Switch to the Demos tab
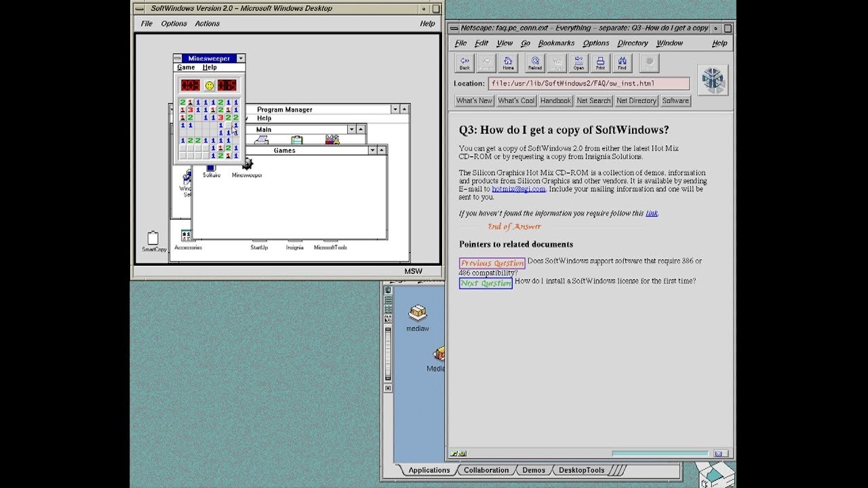The width and height of the screenshot is (868, 488). [x=534, y=470]
